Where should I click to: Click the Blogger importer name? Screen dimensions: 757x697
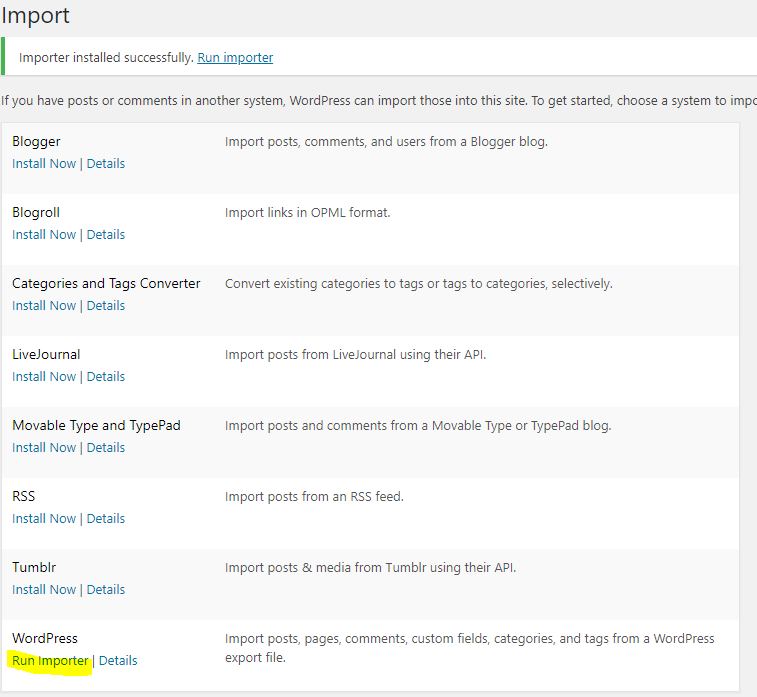pos(36,141)
